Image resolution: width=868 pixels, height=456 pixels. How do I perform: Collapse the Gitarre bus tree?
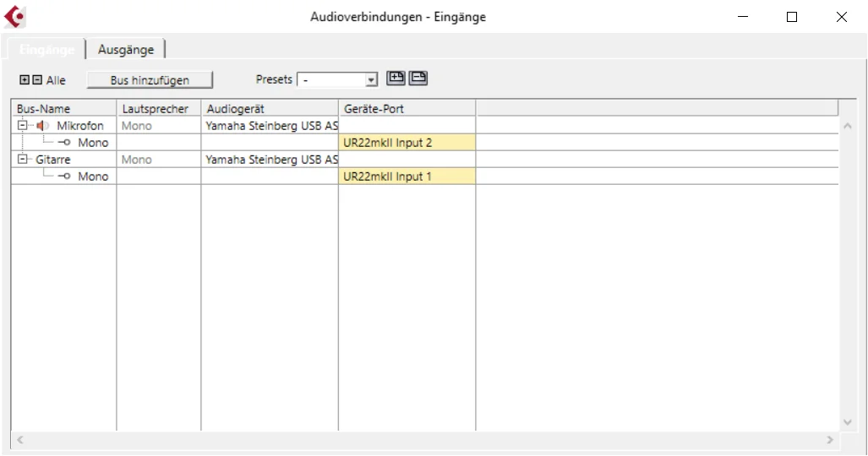pos(22,159)
